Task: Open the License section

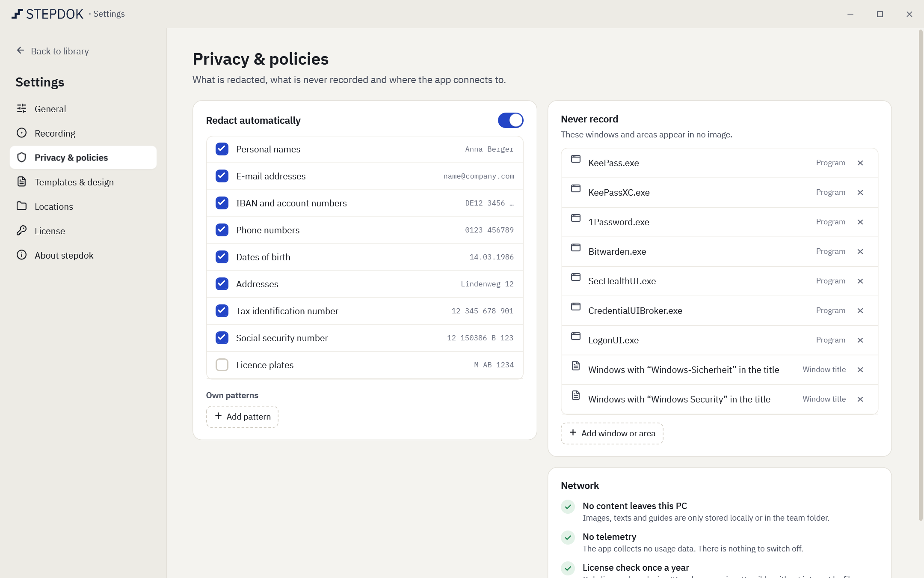Action: click(x=83, y=231)
